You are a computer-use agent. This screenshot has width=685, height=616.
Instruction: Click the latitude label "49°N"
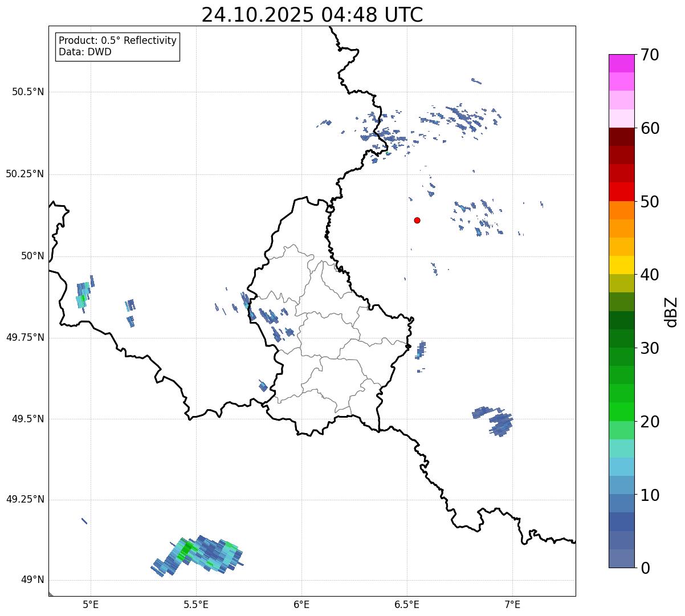(32, 580)
